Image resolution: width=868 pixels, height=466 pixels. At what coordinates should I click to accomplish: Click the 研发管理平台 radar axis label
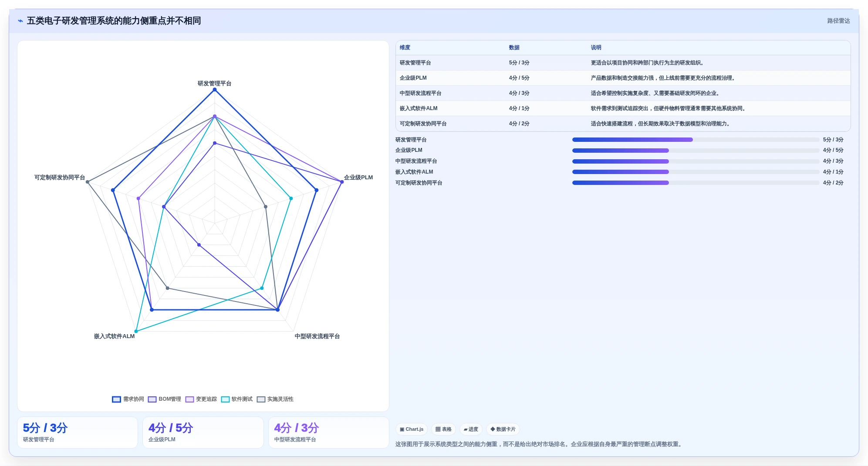click(214, 84)
